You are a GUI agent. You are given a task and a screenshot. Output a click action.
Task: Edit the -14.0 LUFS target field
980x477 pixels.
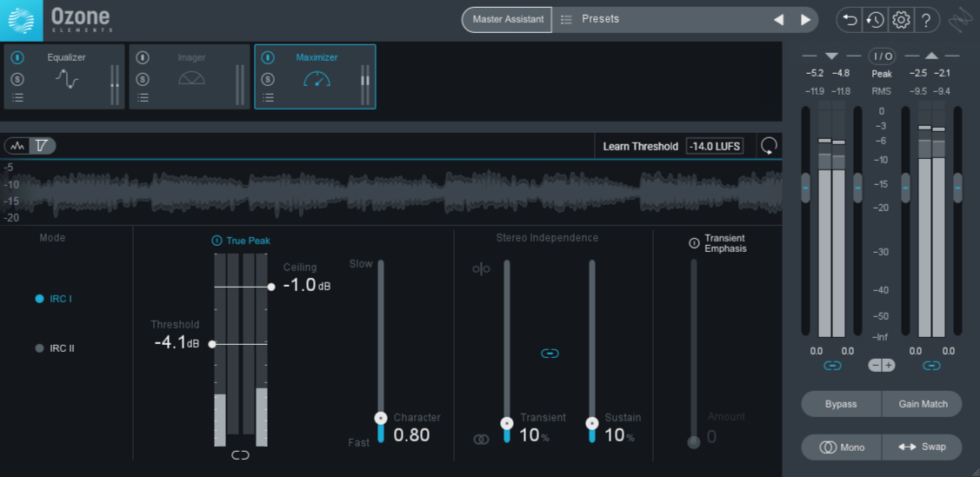(x=715, y=147)
